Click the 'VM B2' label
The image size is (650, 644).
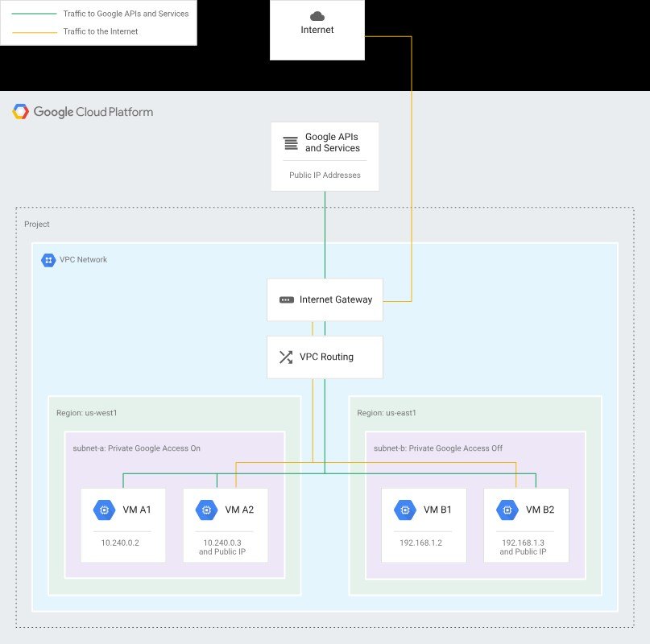point(540,510)
